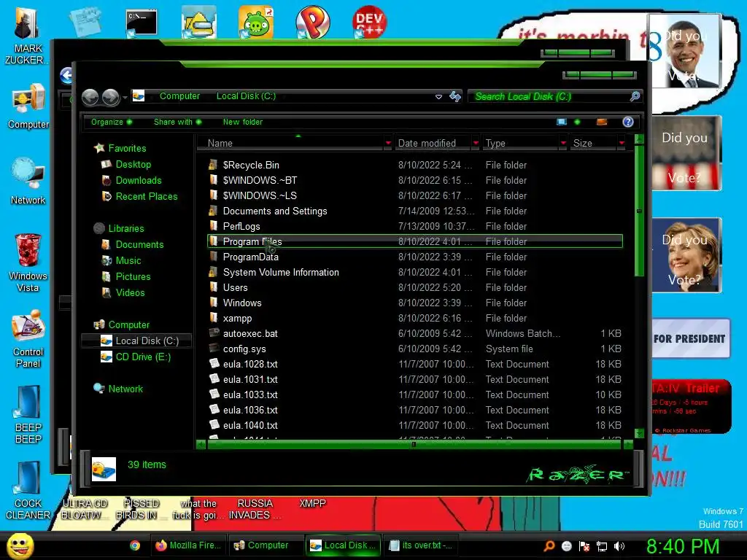The width and height of the screenshot is (747, 560).
Task: Open the Date modified column filter dropdown
Action: coord(476,143)
